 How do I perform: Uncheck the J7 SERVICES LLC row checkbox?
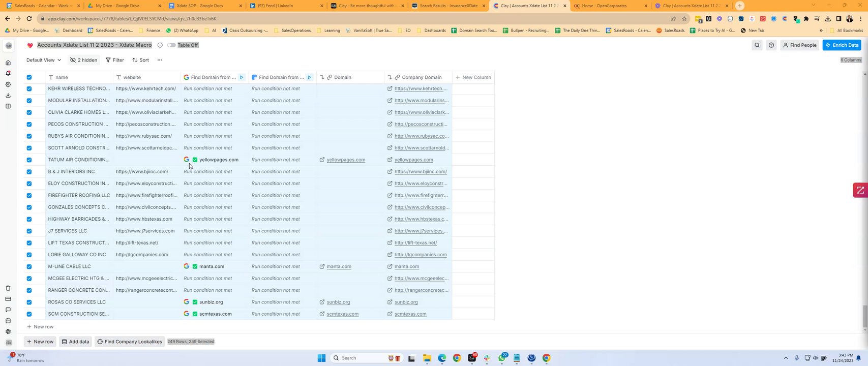coord(29,231)
